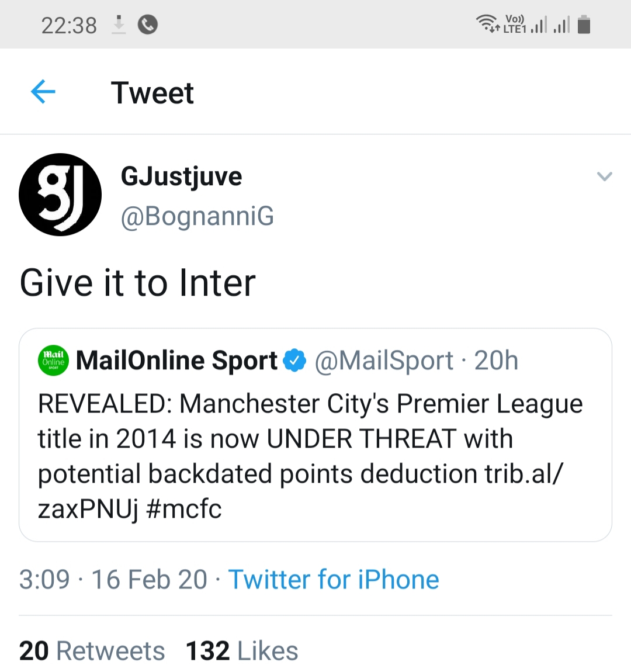This screenshot has height=672, width=631.
Task: Tap the battery icon in the status bar
Action: [584, 25]
